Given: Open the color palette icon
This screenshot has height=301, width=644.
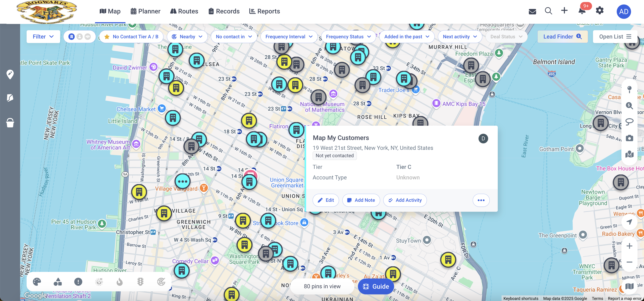Looking at the screenshot, I should tap(37, 282).
